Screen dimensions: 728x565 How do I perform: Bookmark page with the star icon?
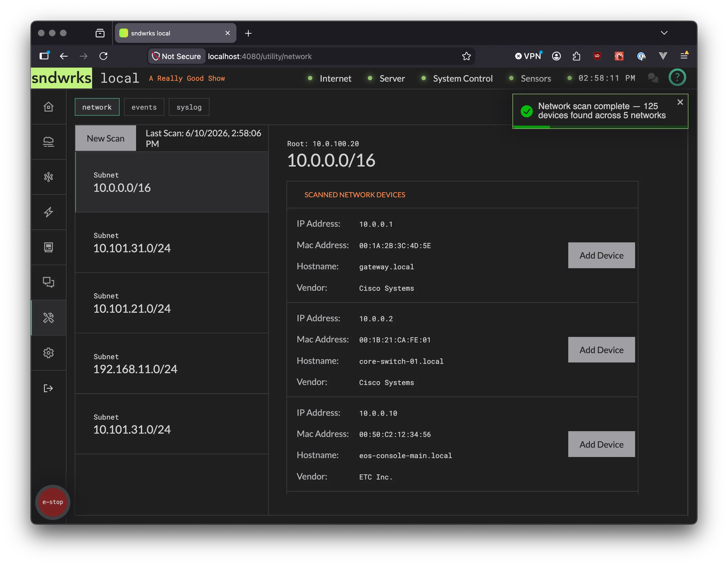click(x=466, y=56)
